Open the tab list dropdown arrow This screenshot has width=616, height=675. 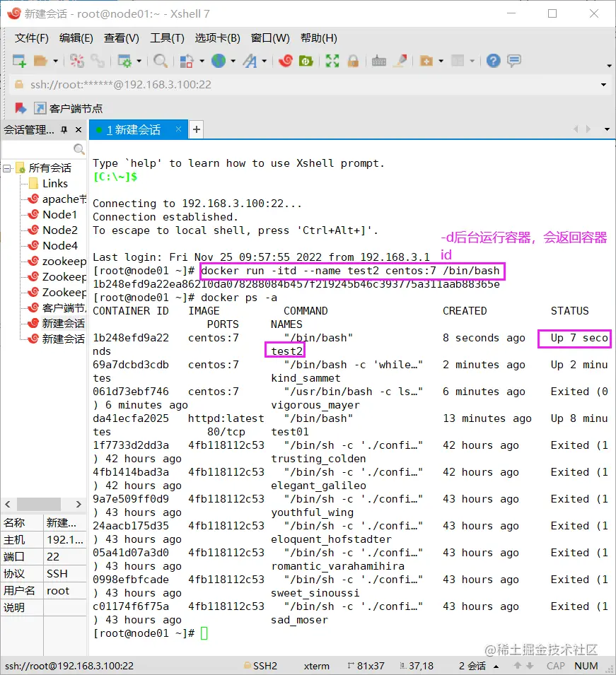tap(607, 129)
